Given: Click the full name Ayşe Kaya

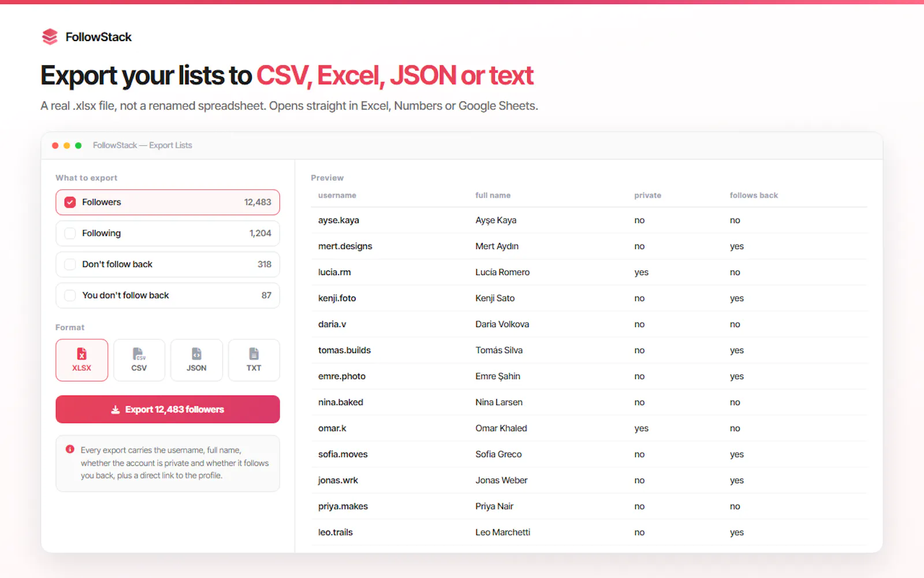Looking at the screenshot, I should (496, 220).
